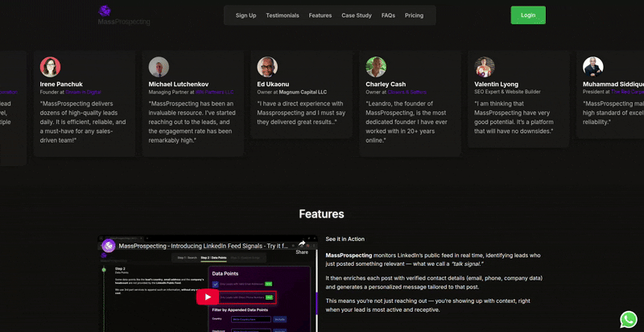Screen dimensions: 644x332
Task: Select the name Irene Panchuk
Action: (61, 85)
